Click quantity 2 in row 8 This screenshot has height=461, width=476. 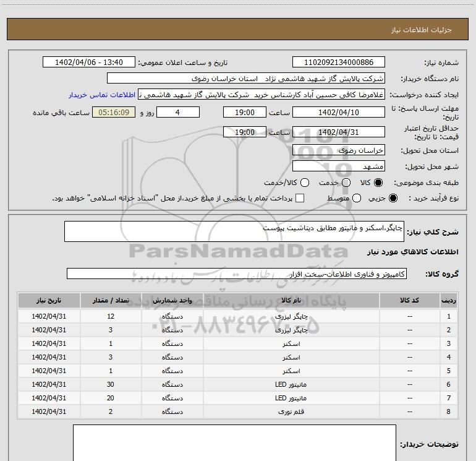pos(111,411)
